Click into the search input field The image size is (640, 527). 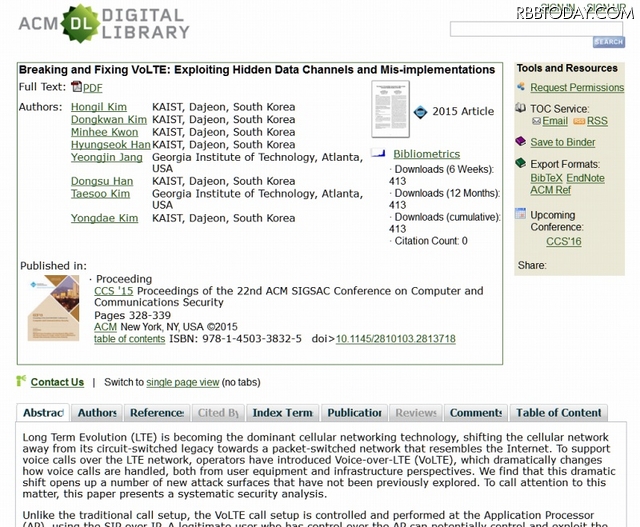pos(536,29)
